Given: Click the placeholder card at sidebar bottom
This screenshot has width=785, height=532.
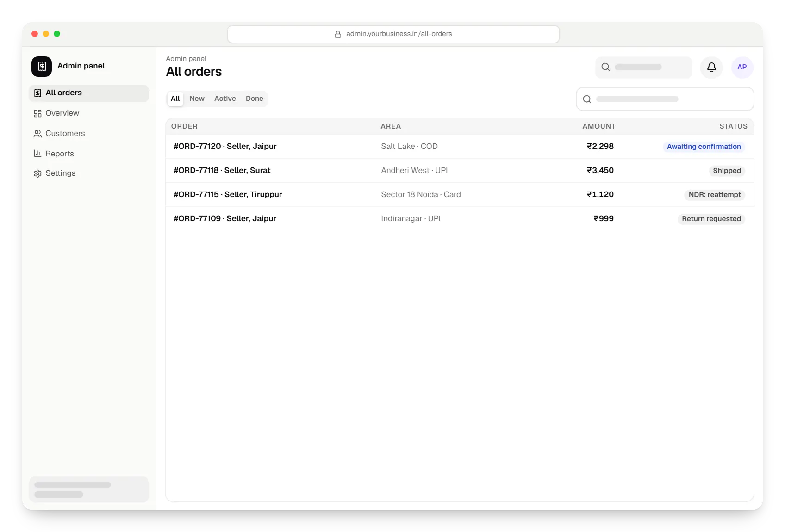Looking at the screenshot, I should point(89,489).
